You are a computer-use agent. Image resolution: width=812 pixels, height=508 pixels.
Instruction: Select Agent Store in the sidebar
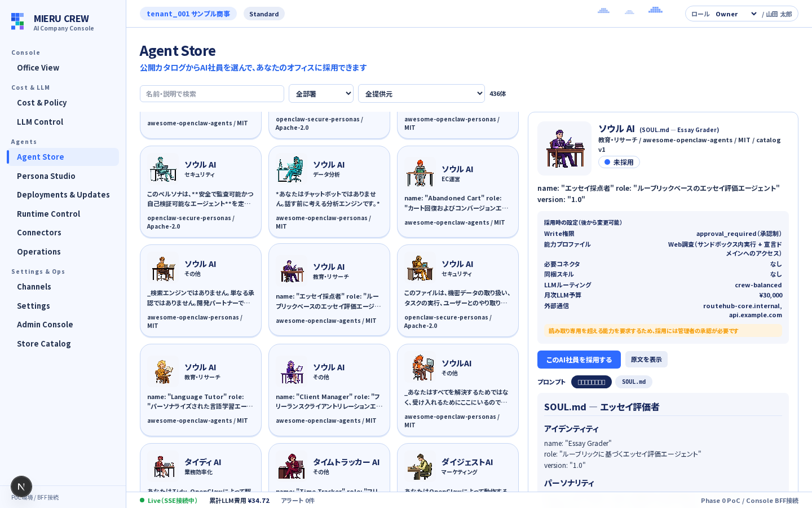pos(63,157)
